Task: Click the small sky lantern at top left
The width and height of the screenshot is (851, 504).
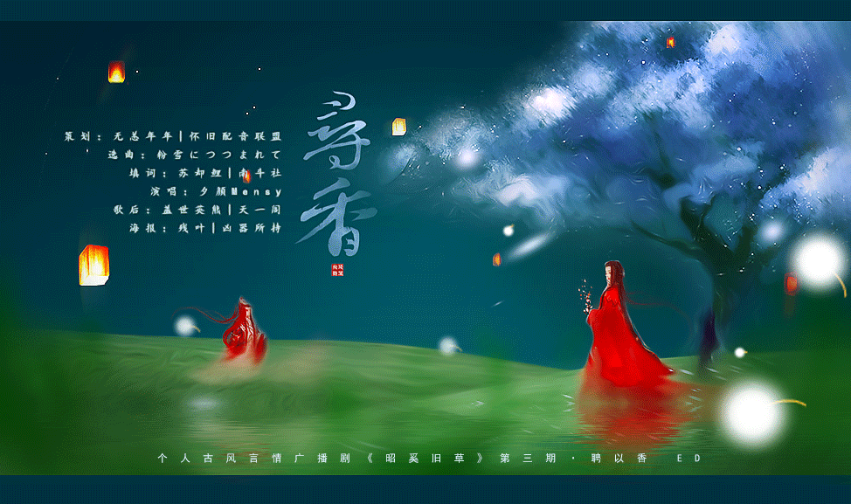Action: (116, 72)
